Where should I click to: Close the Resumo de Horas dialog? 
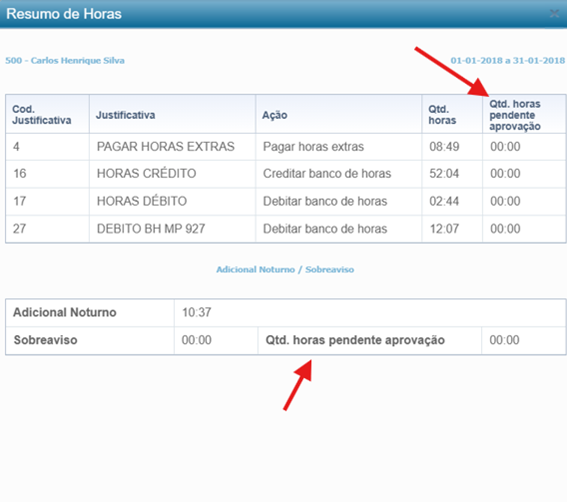coord(554,14)
